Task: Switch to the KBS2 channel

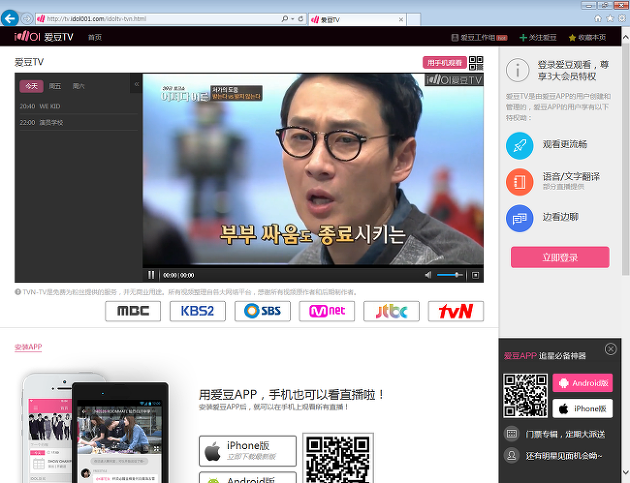Action: tap(197, 311)
